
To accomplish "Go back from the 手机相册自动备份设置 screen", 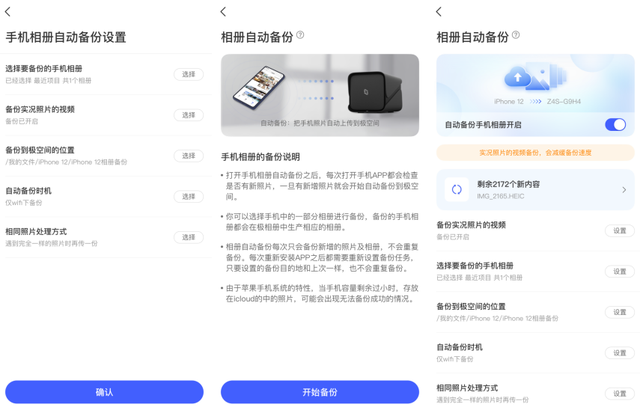I will click(8, 12).
